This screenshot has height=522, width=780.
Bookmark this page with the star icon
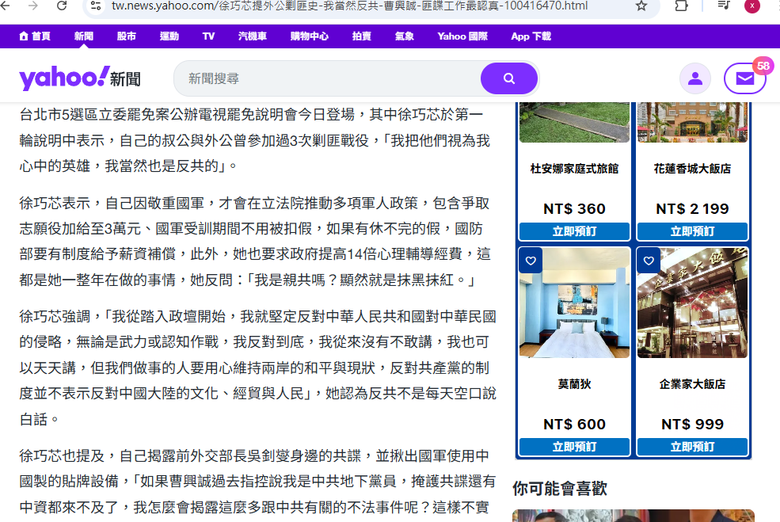[642, 6]
